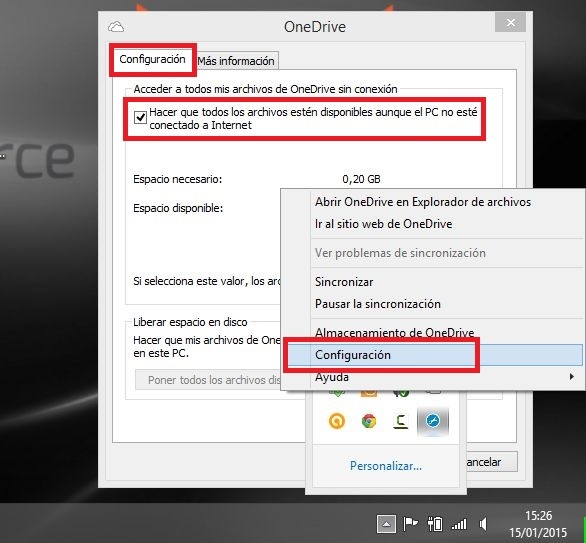This screenshot has height=543, width=586.
Task: Click the Google Chrome tray icon
Action: click(x=369, y=421)
